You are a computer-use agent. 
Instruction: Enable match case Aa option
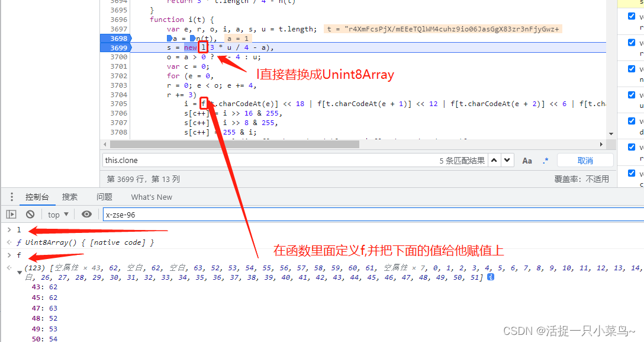(527, 161)
